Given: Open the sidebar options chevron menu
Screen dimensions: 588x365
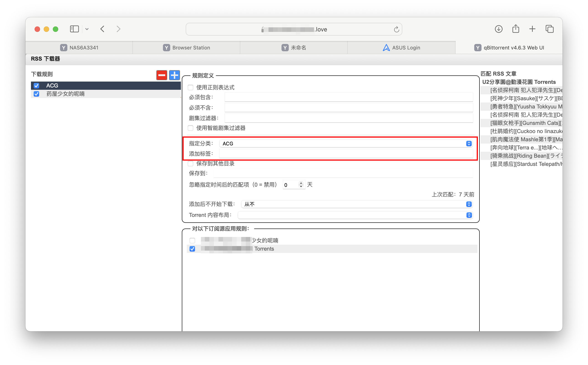Looking at the screenshot, I should click(87, 29).
